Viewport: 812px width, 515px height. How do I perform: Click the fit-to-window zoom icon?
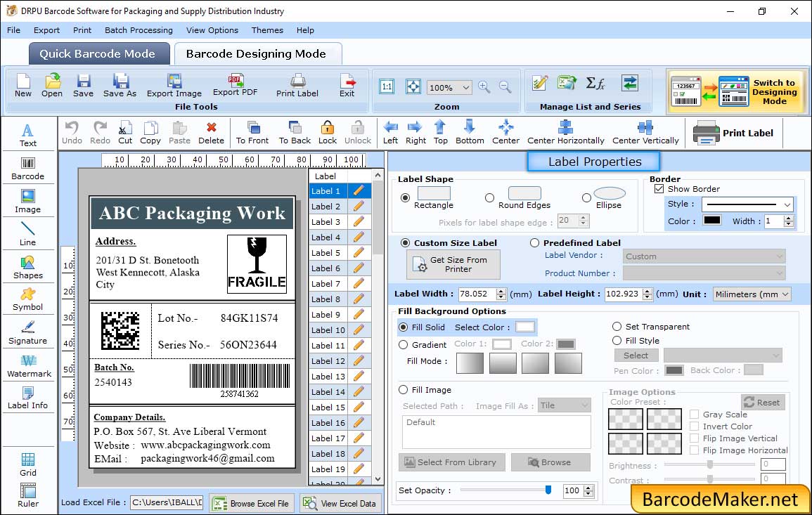tap(413, 86)
